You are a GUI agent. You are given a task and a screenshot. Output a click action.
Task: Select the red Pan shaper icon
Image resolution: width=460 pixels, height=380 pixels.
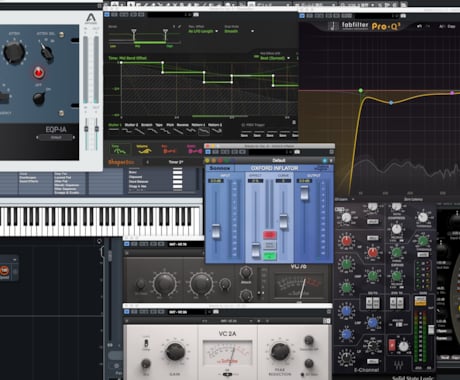[169, 150]
